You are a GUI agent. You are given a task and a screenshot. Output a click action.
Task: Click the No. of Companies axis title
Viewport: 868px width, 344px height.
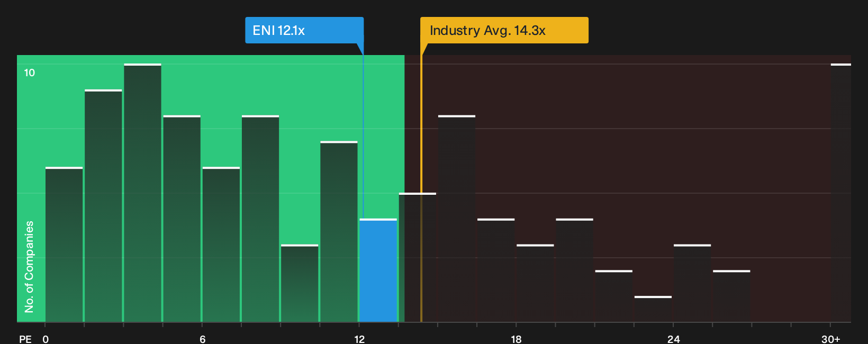click(29, 266)
